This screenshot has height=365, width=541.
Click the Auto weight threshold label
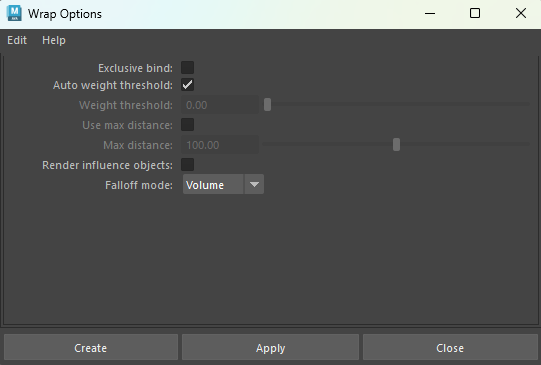(113, 85)
